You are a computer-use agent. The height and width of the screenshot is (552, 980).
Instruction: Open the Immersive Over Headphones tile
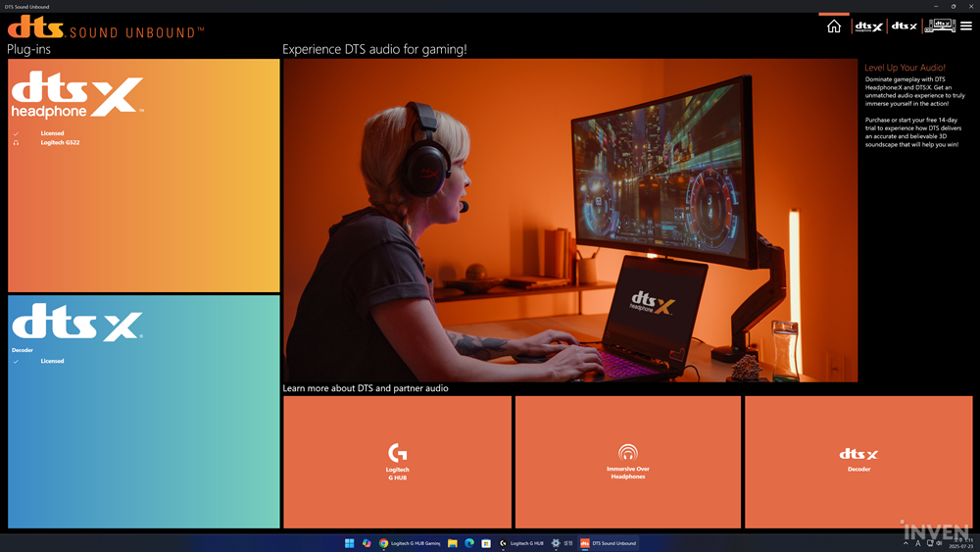(628, 462)
